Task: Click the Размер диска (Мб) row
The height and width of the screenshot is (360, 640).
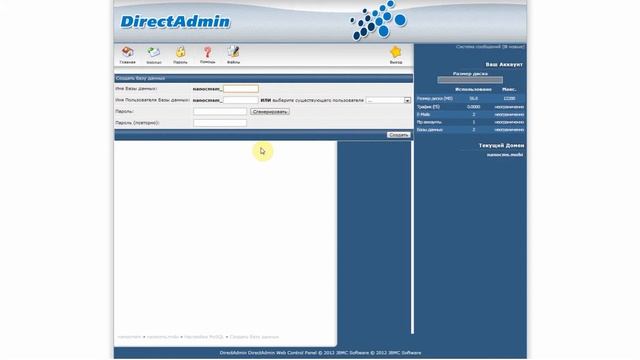Action: (470, 99)
